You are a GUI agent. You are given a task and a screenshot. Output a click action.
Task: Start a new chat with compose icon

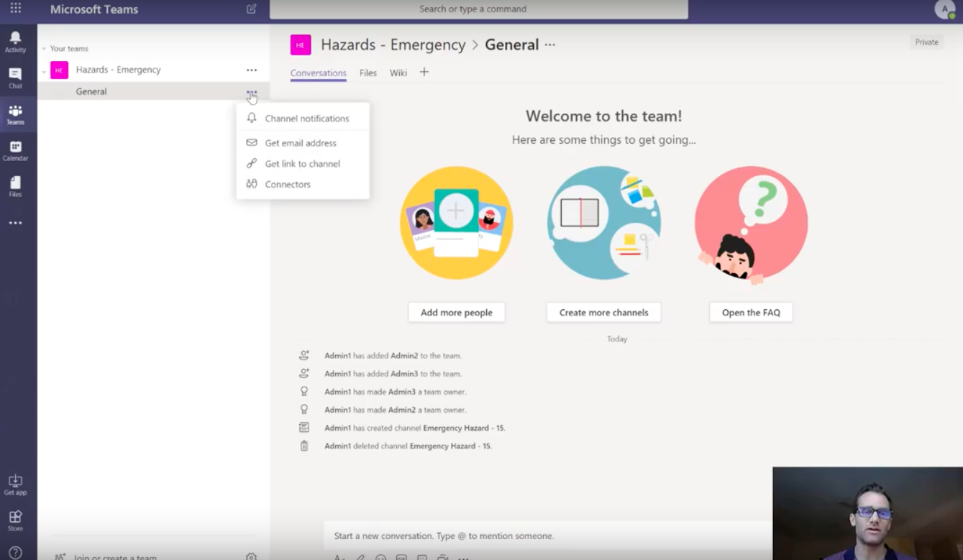tap(251, 9)
